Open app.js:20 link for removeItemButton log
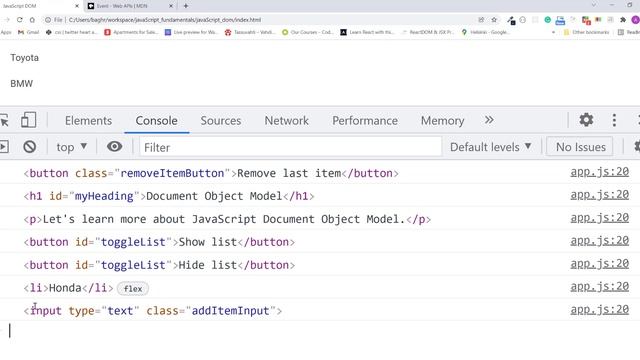This screenshot has width=640, height=360. (599, 172)
